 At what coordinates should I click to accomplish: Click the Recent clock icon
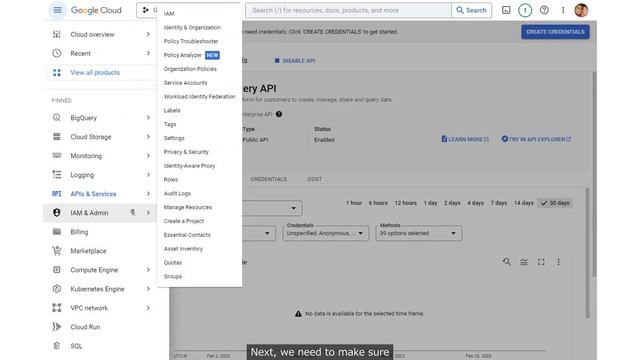click(x=57, y=53)
